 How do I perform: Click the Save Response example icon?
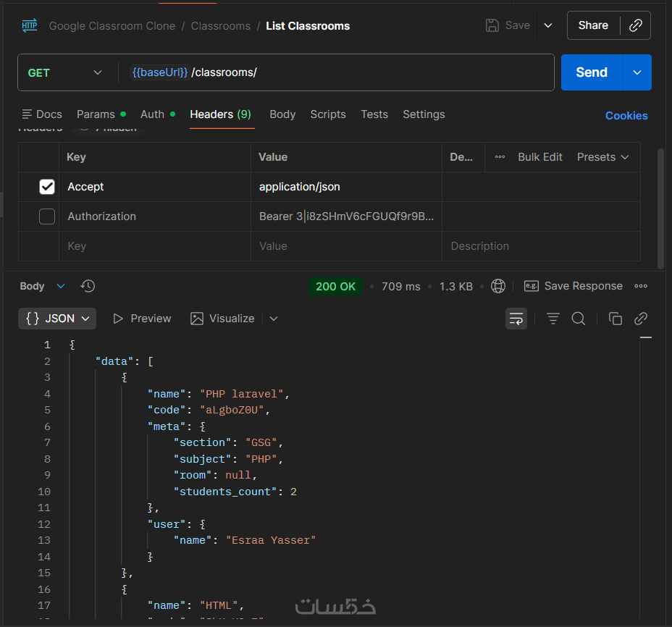pyautogui.click(x=532, y=286)
